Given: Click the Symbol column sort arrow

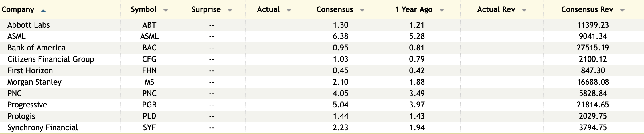Looking at the screenshot, I should click(165, 11).
